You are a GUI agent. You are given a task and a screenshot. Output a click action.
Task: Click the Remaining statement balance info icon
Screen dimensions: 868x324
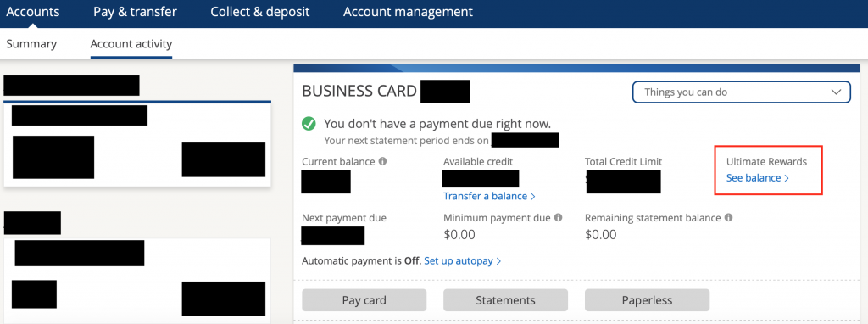point(728,218)
